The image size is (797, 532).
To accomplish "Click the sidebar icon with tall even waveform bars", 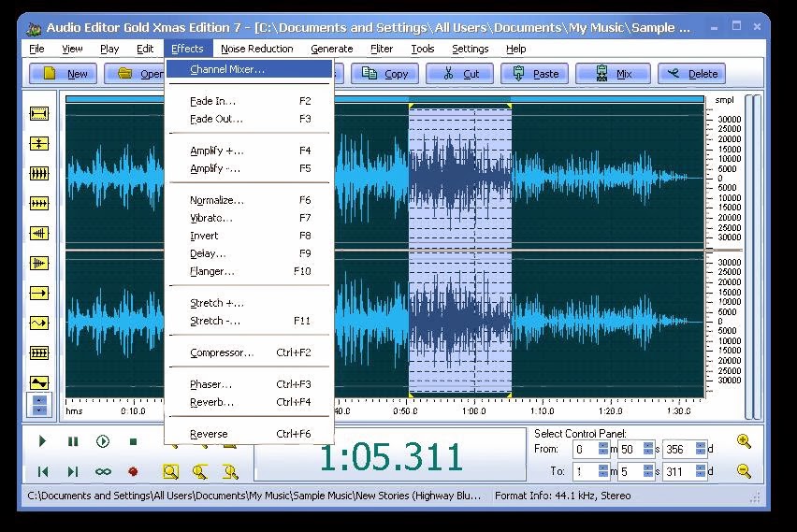I will (x=39, y=173).
